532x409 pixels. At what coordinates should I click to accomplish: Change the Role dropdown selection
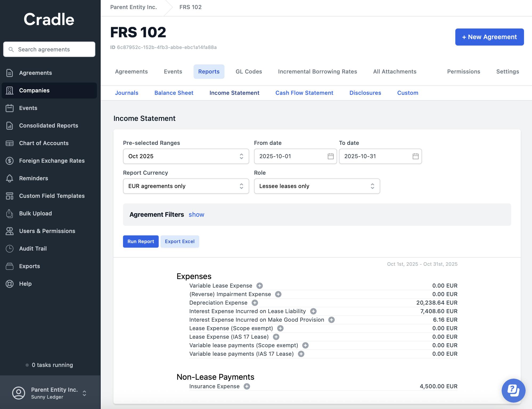[x=317, y=186]
